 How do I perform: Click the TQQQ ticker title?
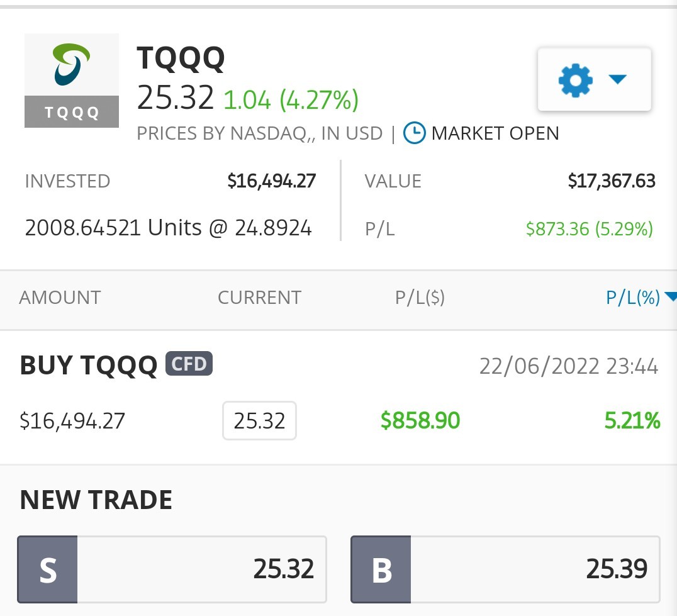(x=181, y=58)
